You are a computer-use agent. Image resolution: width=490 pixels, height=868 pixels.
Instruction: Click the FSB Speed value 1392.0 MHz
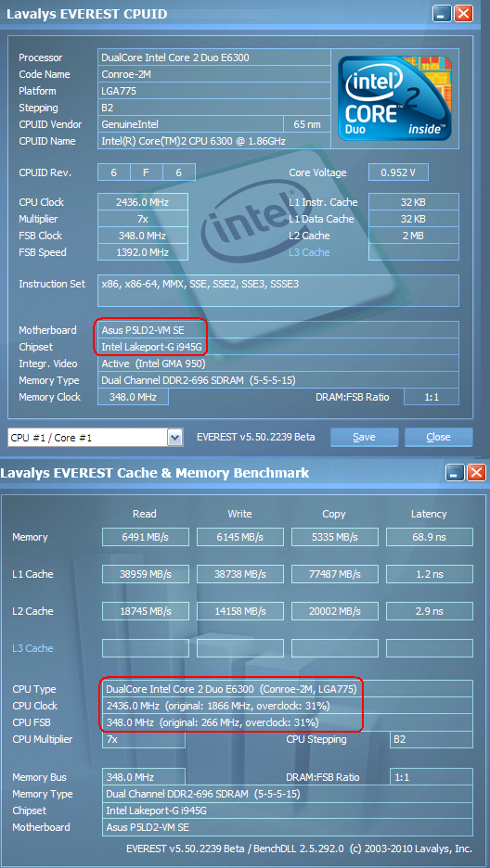pyautogui.click(x=143, y=252)
